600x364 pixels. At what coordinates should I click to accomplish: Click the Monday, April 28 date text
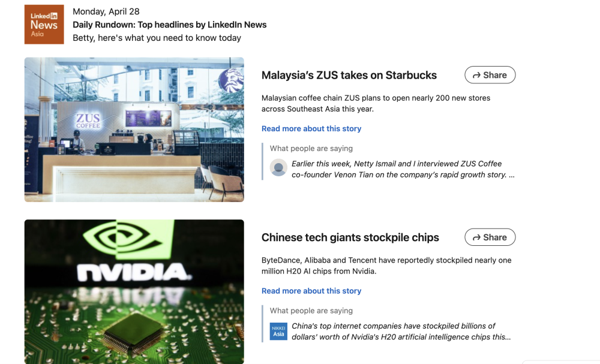tap(106, 11)
